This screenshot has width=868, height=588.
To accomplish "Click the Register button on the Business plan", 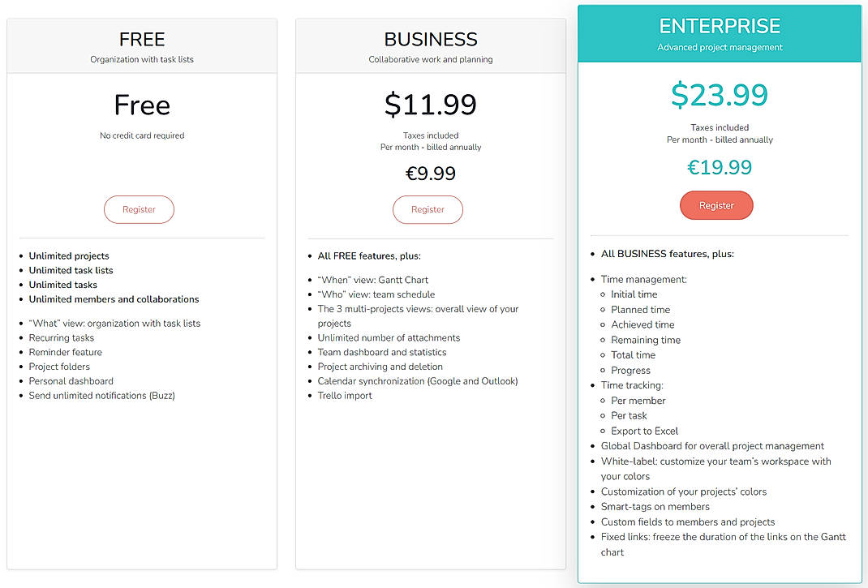I will click(x=428, y=209).
